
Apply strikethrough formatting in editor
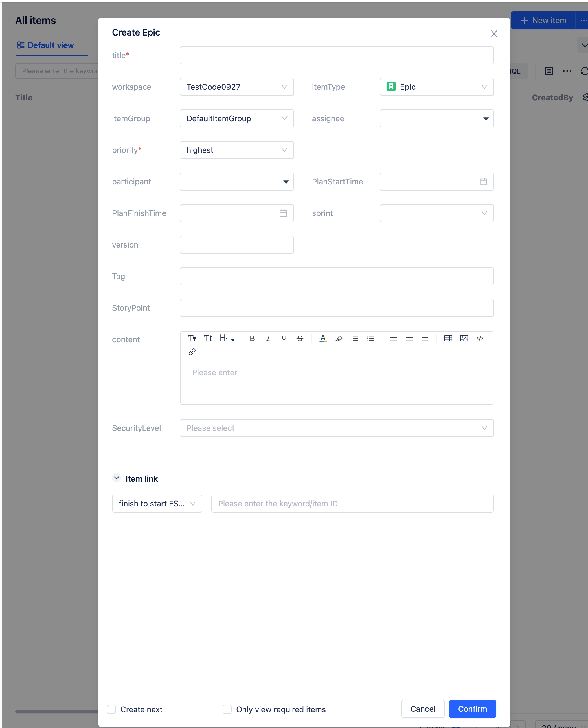click(300, 338)
